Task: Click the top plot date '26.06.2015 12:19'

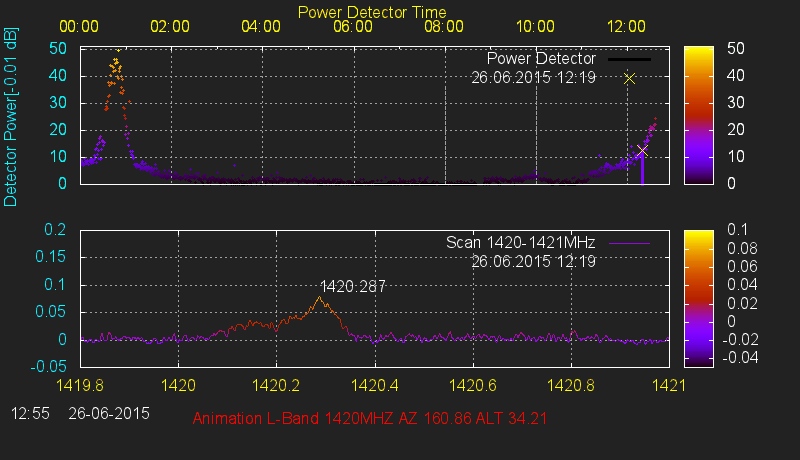Action: click(x=533, y=78)
